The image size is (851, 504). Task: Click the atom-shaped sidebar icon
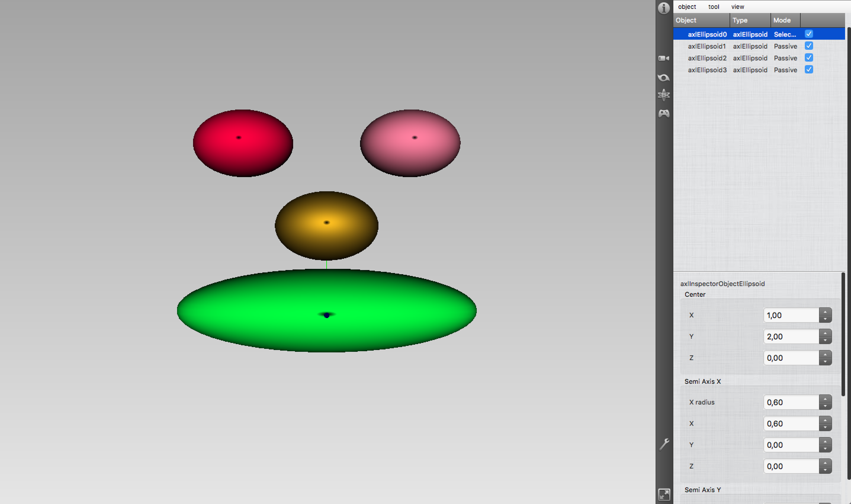664,95
